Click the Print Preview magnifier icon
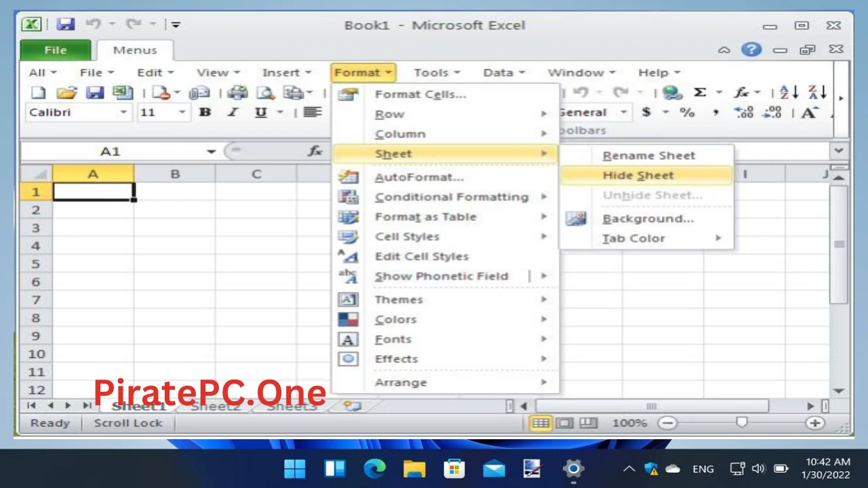 point(266,93)
